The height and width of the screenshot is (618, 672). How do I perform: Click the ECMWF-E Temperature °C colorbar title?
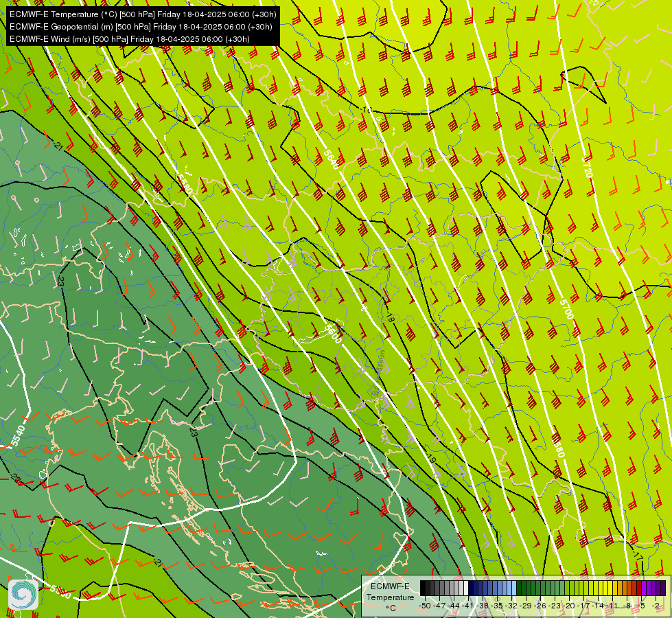(x=391, y=597)
